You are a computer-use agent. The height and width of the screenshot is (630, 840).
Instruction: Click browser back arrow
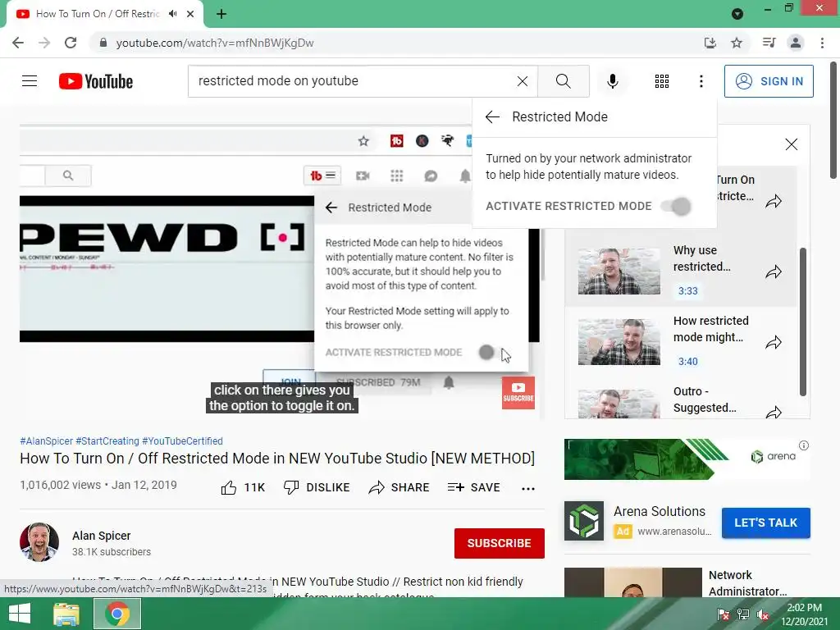pos(18,43)
